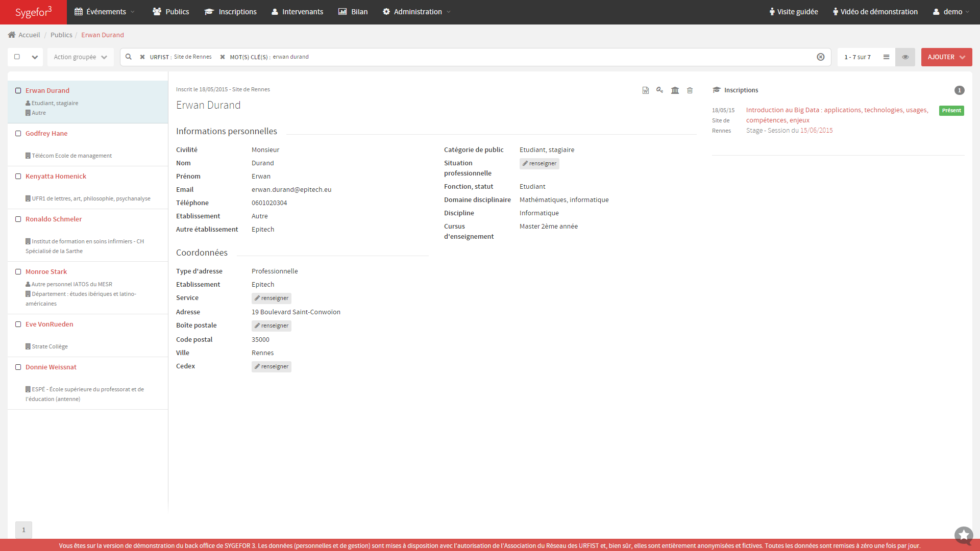This screenshot has width=980, height=551.
Task: Open the AJOUTER dropdown button
Action: (946, 57)
